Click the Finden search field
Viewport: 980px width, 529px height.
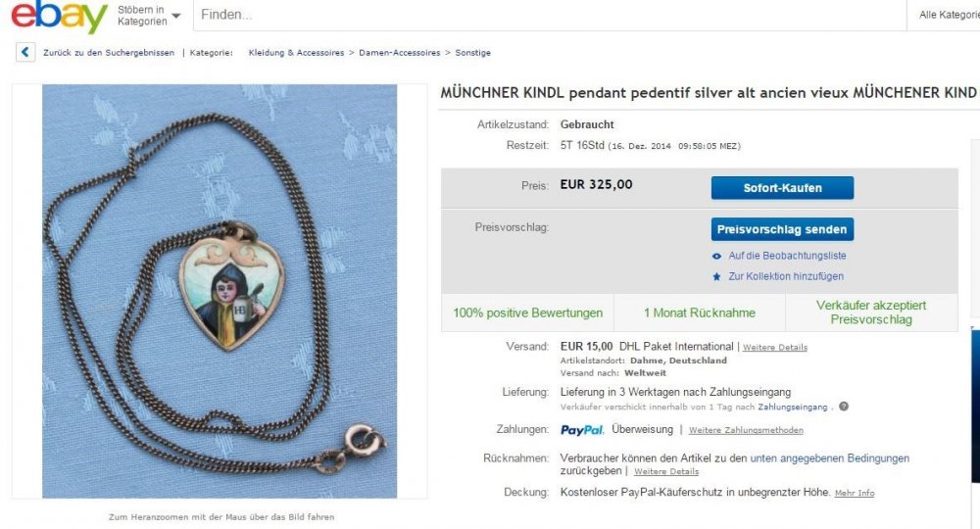[x=550, y=15]
